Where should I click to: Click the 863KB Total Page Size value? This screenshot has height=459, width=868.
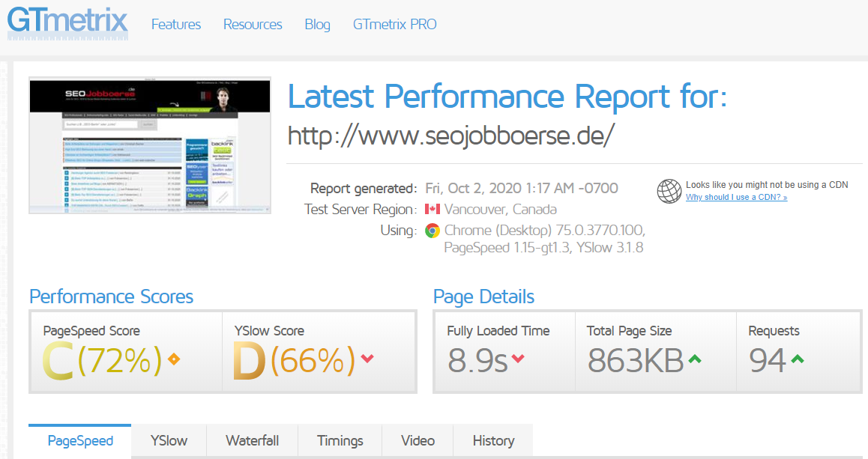[x=636, y=361]
